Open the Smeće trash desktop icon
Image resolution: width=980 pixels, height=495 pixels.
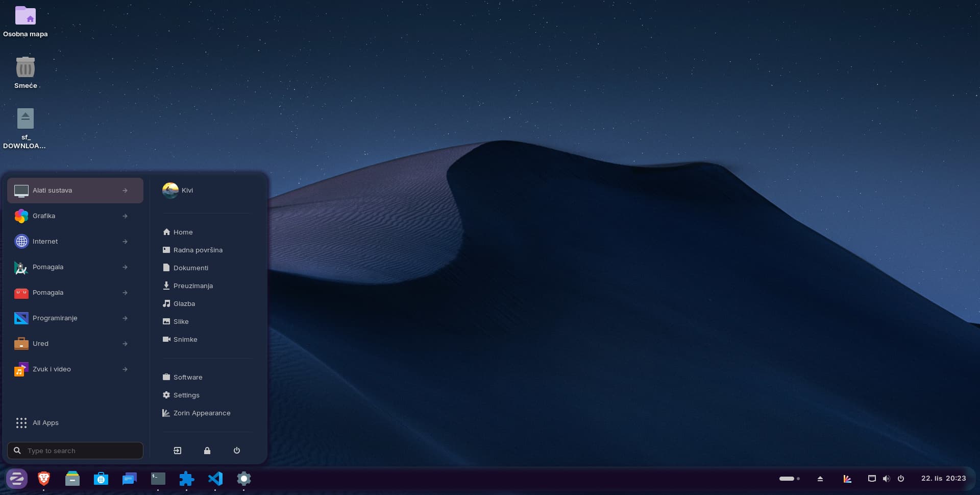26,68
